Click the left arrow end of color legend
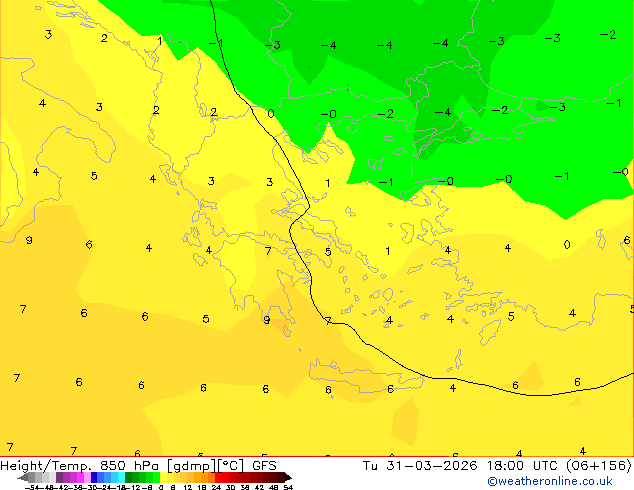634x490 pixels. point(23,478)
